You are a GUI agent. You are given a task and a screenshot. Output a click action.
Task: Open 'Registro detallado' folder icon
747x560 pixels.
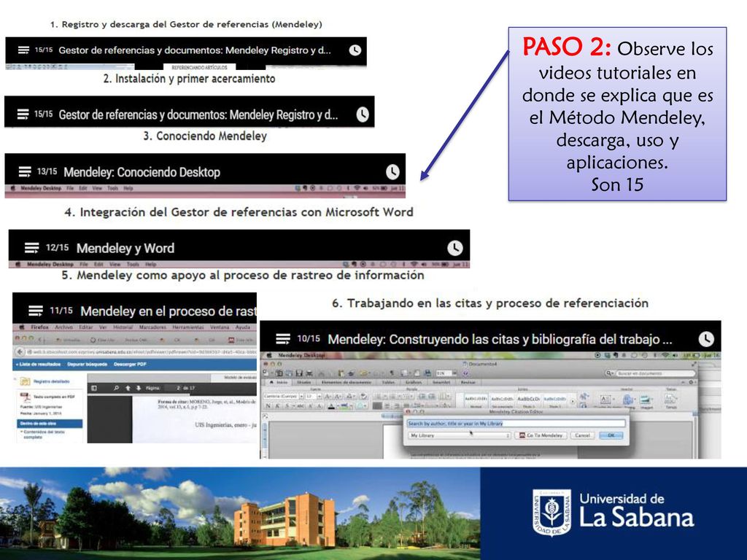pos(25,382)
